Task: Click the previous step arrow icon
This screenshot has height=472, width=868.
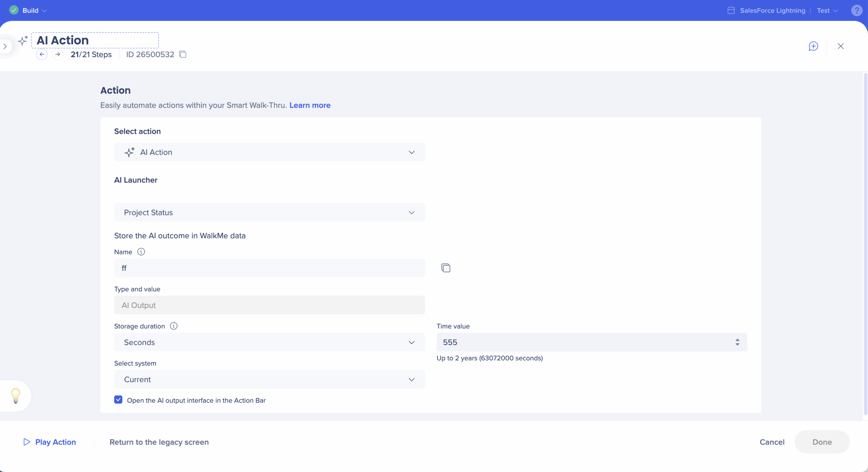Action: coord(42,54)
